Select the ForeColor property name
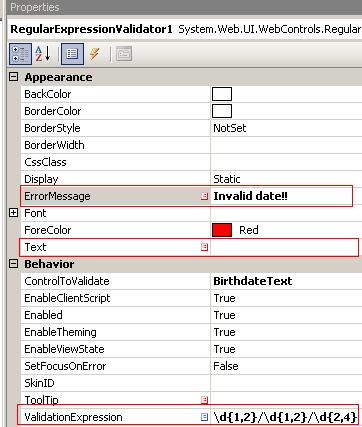The image size is (362, 427). pos(48,230)
